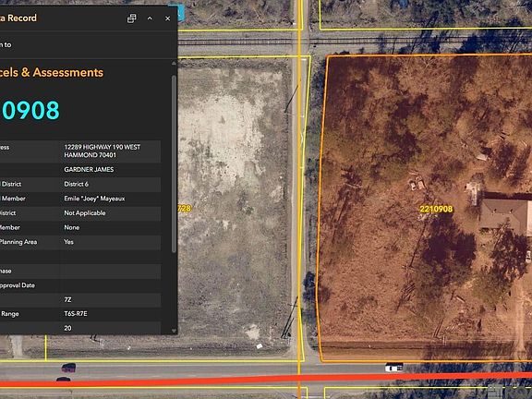Click the GARDNER JAMES owner value
532x399 pixels.
(89, 169)
